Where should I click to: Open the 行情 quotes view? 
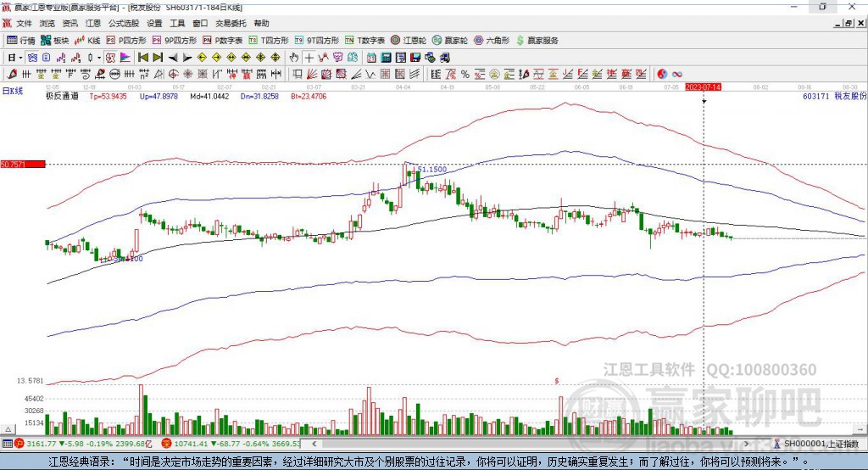tap(21, 41)
